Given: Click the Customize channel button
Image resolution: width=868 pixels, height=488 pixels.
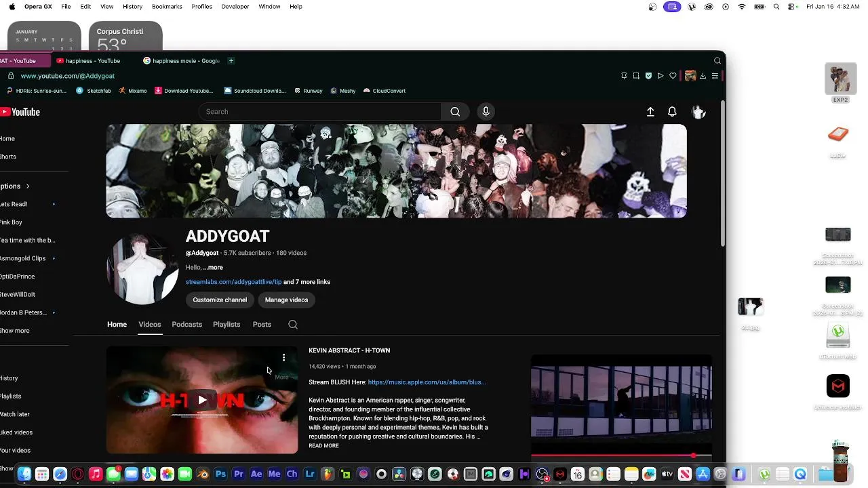Looking at the screenshot, I should 220,300.
